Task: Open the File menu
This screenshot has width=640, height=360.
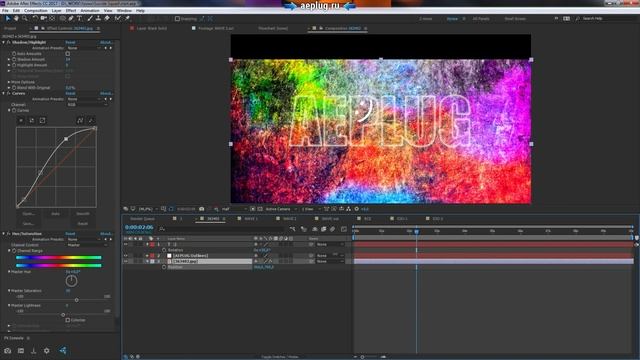Action: (x=5, y=11)
